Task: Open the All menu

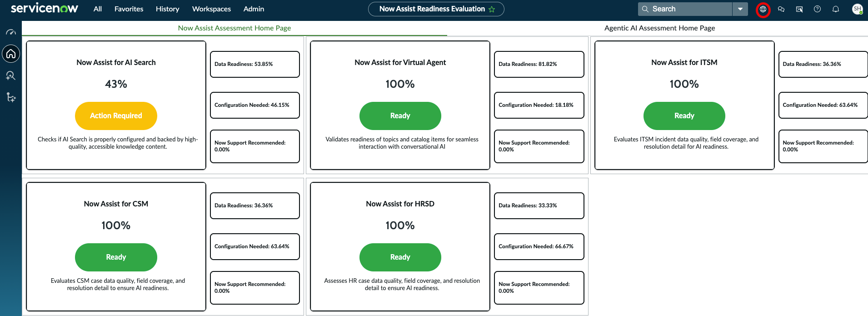Action: [x=98, y=9]
